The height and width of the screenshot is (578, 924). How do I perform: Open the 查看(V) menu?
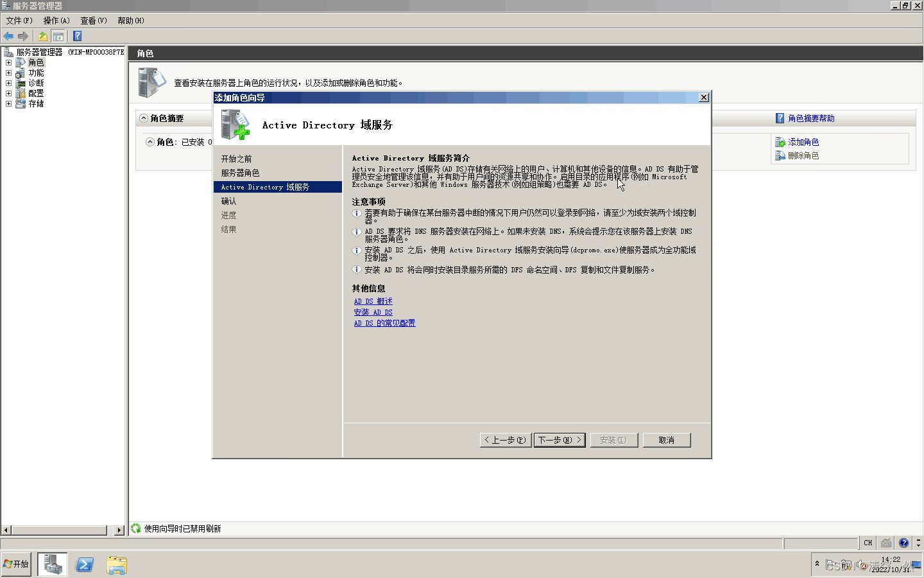94,21
